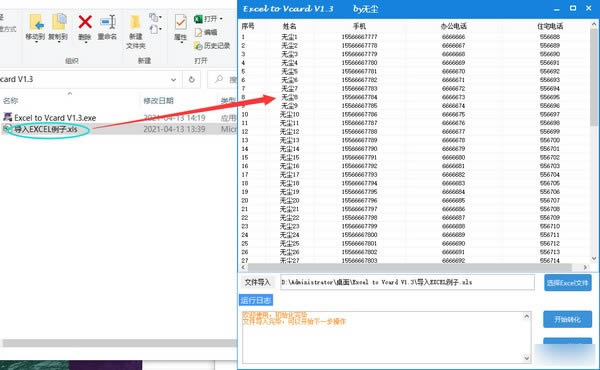Click the 重命名 (Rename) icon in Explorer ribbon
600x370 pixels.
108,22
